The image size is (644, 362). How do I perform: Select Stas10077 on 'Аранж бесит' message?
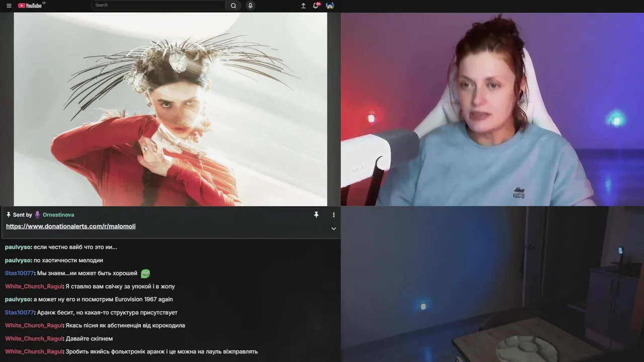point(19,313)
